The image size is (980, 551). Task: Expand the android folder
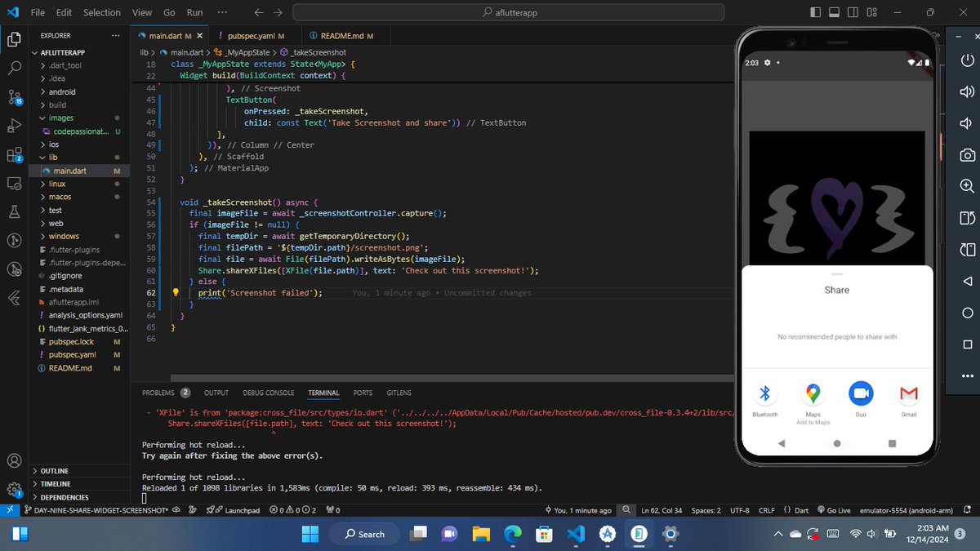click(61, 91)
